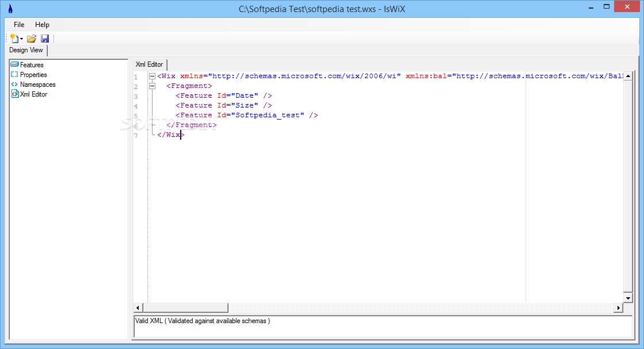The width and height of the screenshot is (644, 349).
Task: Open the Help menu
Action: tap(42, 25)
